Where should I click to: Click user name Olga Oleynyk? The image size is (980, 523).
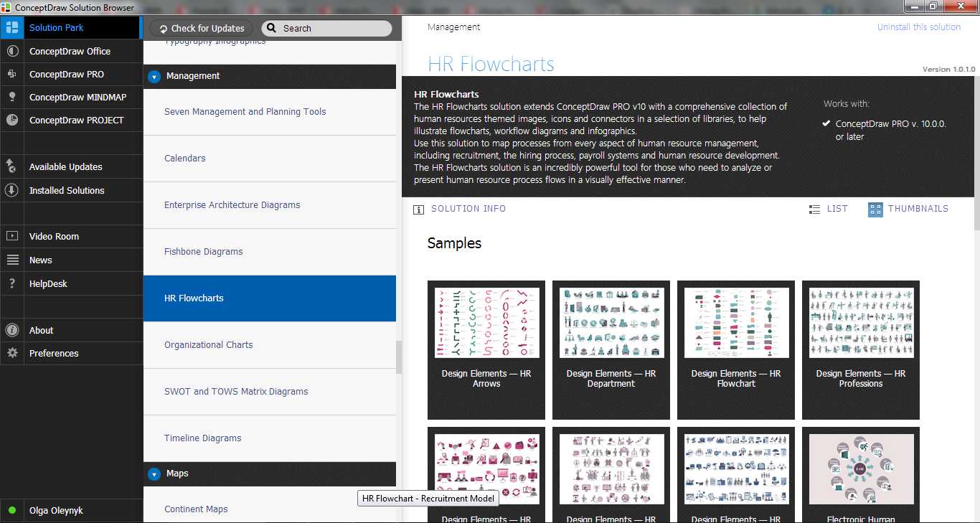(x=56, y=511)
